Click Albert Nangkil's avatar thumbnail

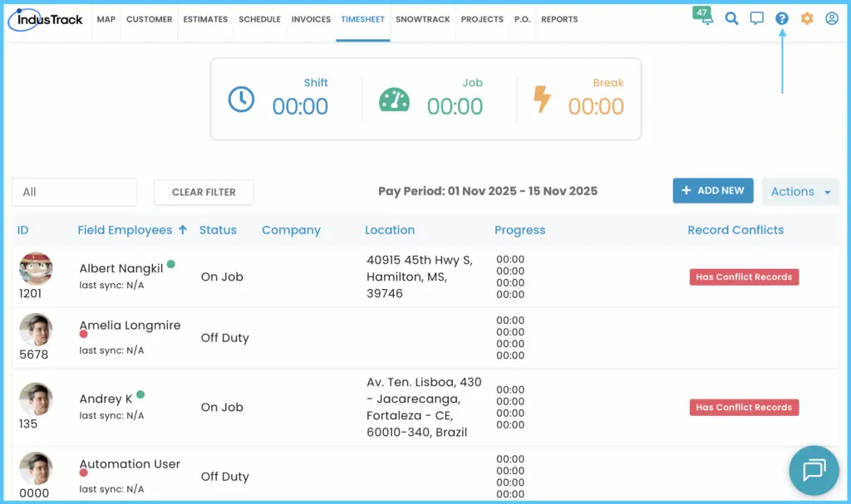point(36,268)
